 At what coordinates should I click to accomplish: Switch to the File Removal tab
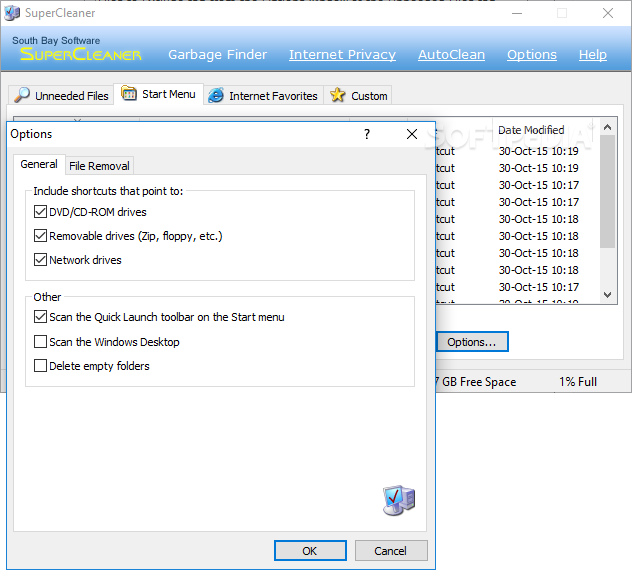coord(99,166)
